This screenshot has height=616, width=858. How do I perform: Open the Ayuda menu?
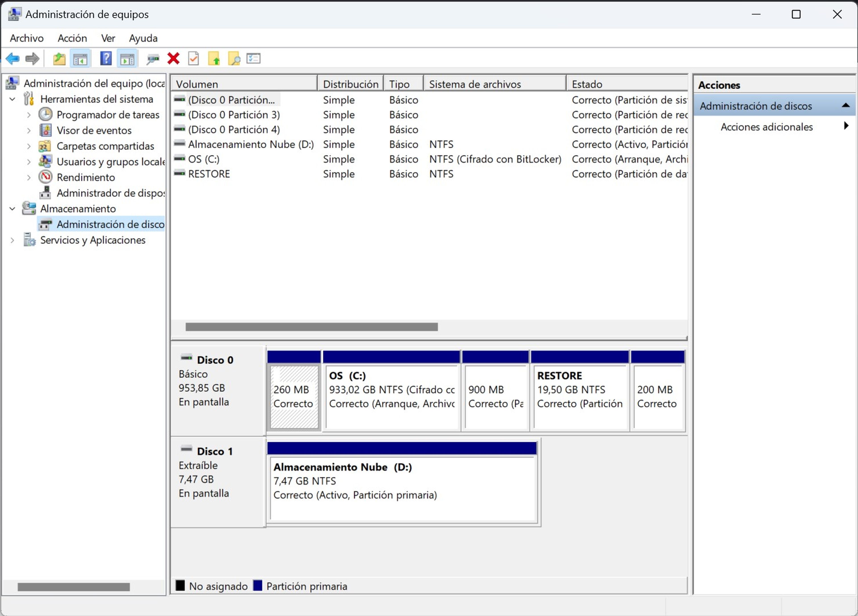pyautogui.click(x=143, y=38)
